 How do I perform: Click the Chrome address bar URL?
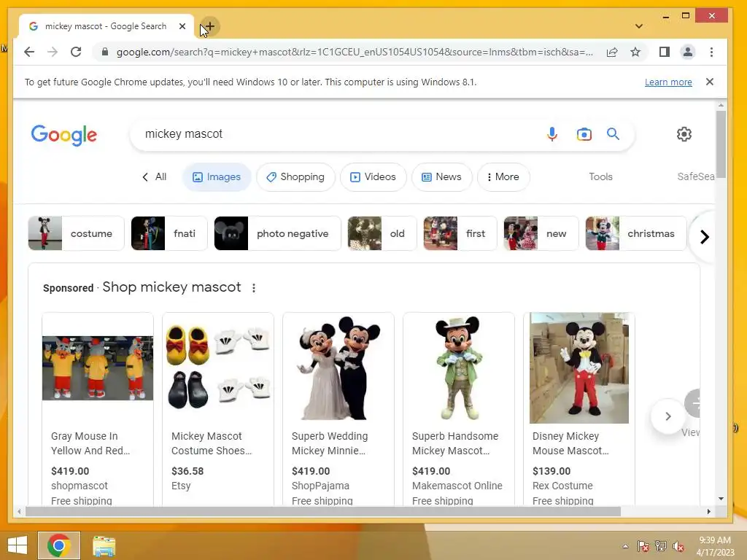click(x=355, y=52)
